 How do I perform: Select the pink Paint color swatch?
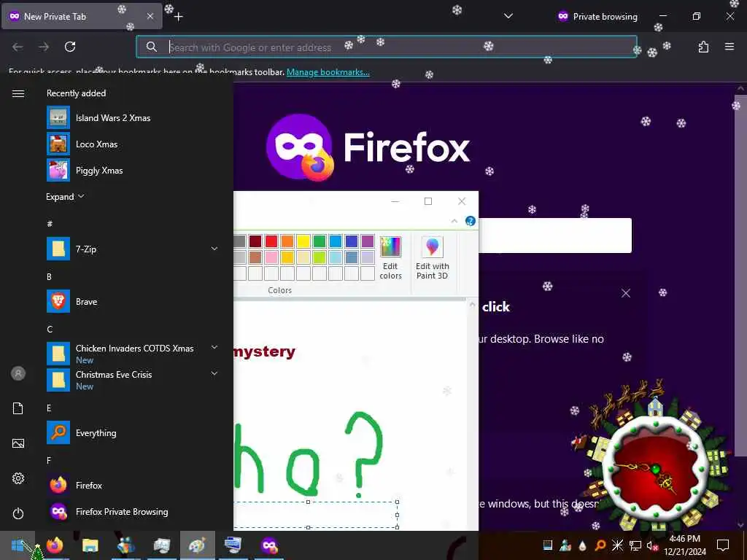(x=271, y=257)
